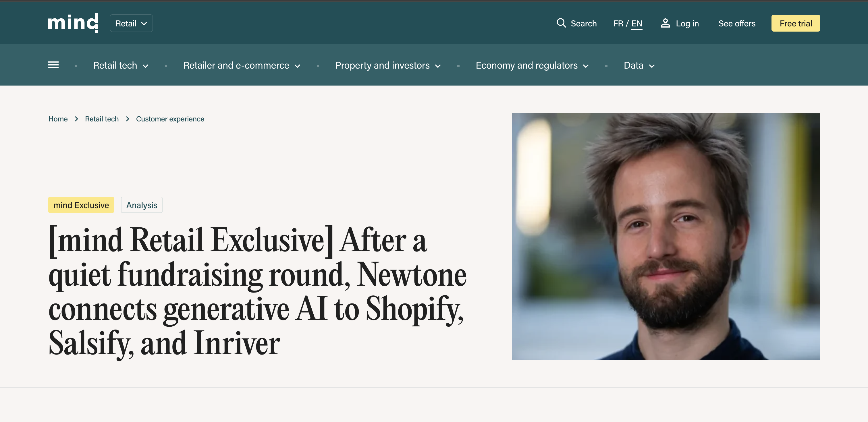
Task: Click chevron before Customer experience breadcrumb
Action: [127, 119]
